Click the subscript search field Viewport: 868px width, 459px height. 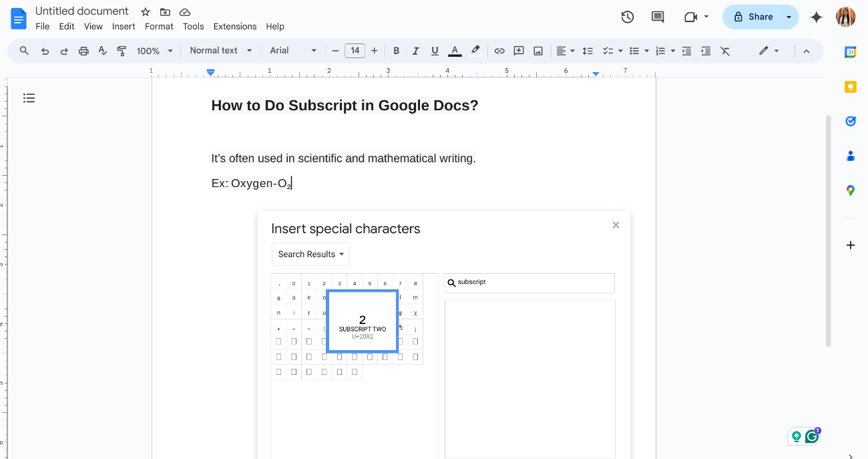point(529,283)
